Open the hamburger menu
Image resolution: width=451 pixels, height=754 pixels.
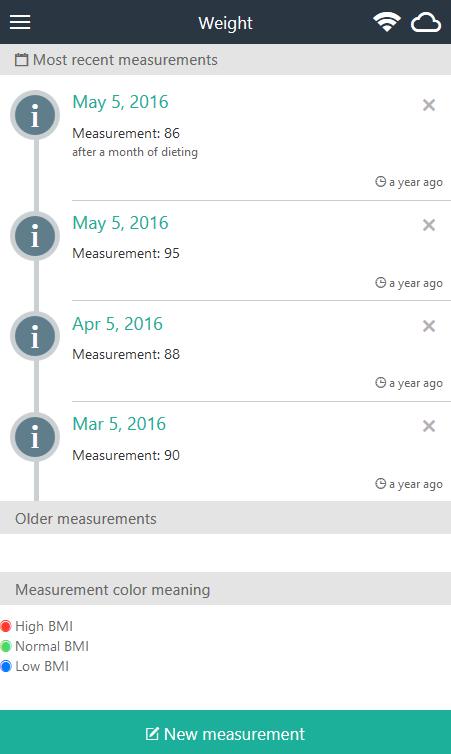coord(20,22)
